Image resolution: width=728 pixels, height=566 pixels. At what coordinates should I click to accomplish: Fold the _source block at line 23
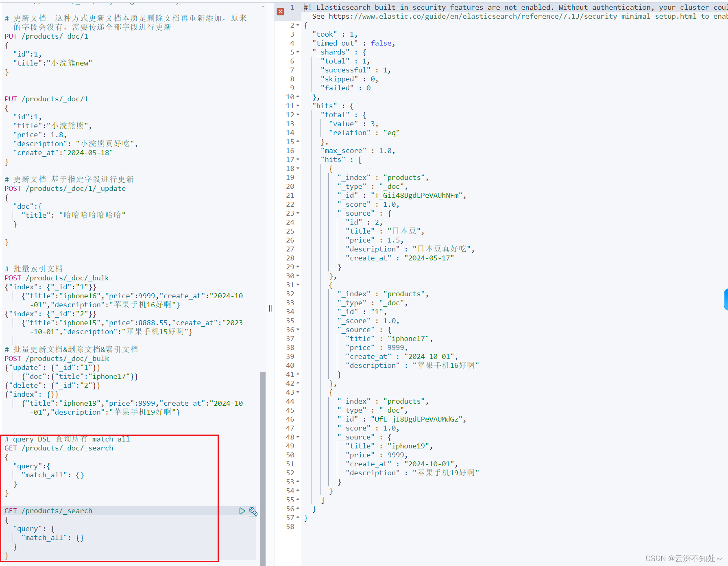[x=298, y=213]
